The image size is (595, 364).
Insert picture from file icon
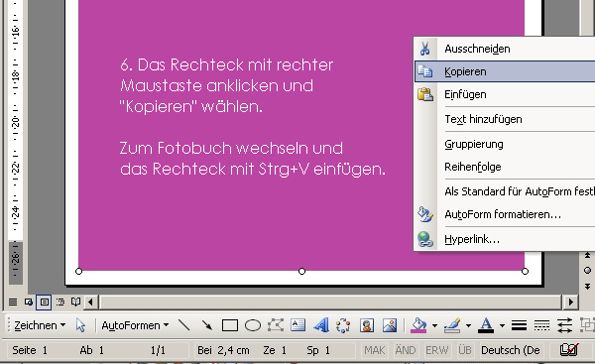(390, 325)
